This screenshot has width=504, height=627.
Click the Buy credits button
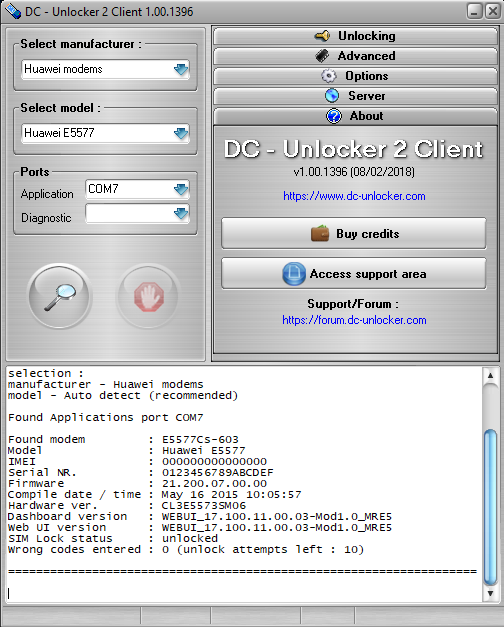pos(354,234)
